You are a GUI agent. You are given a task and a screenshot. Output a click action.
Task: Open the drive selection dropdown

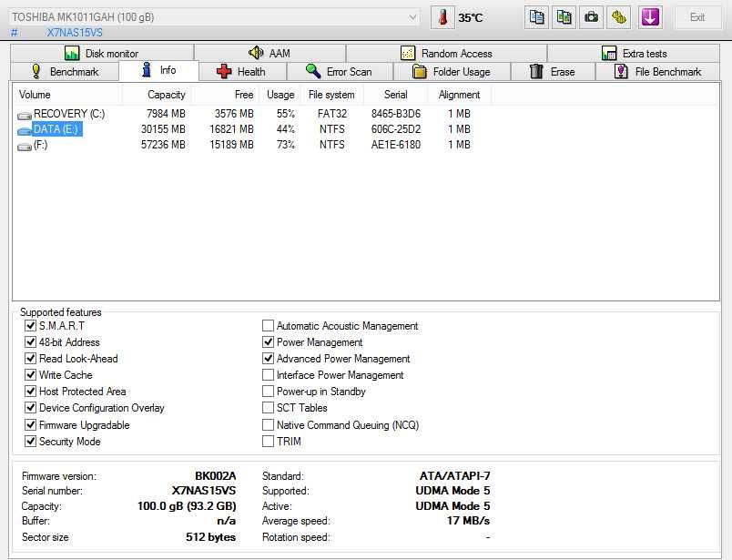click(x=214, y=17)
